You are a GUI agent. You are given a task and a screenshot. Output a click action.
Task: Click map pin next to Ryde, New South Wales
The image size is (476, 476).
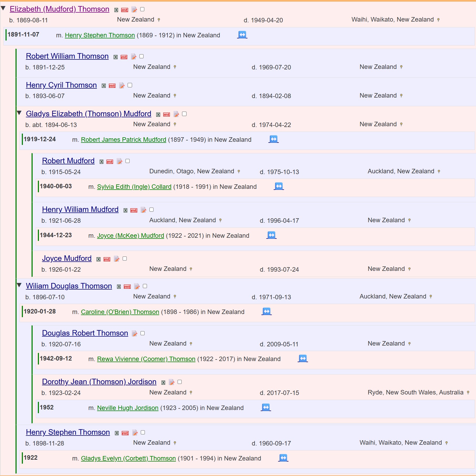[x=468, y=393]
